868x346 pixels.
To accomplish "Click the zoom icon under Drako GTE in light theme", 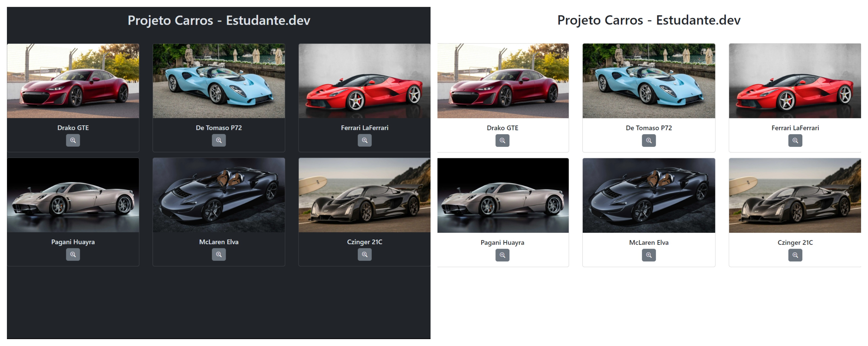I will click(x=502, y=141).
